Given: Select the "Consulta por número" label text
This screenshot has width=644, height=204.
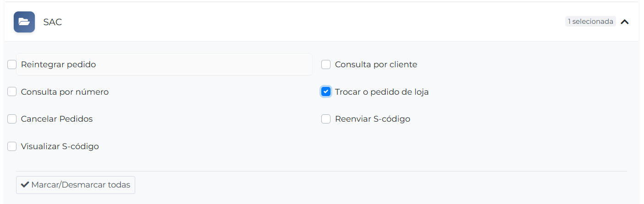Looking at the screenshot, I should point(65,92).
